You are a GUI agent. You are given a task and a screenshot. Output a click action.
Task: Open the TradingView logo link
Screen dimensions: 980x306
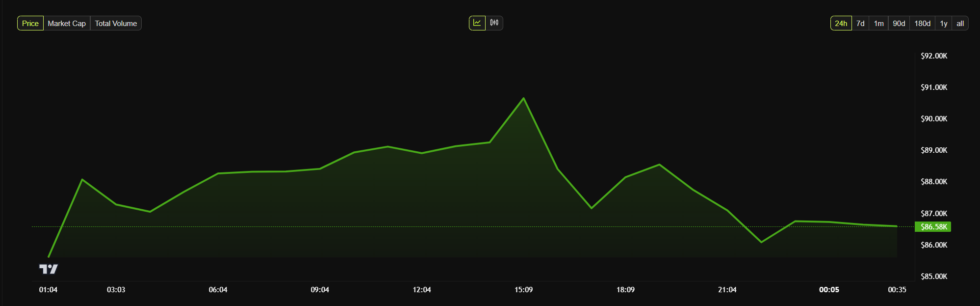[x=49, y=269]
